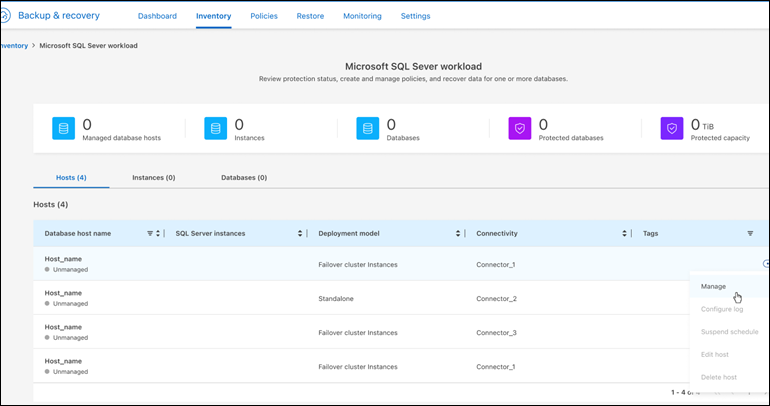Image resolution: width=770 pixels, height=406 pixels.
Task: Open actions menu for first host row
Action: [764, 264]
